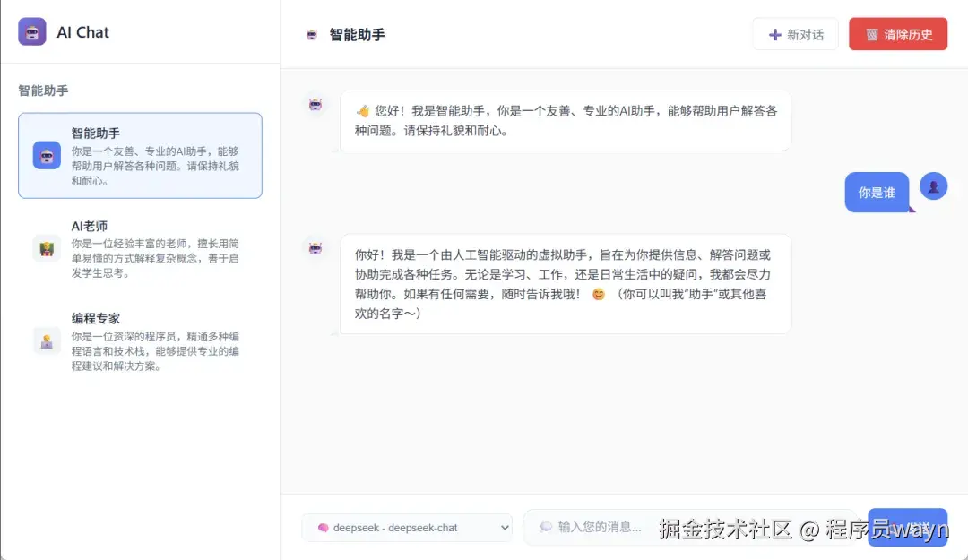Click the user avatar next to 你是谁 message
The width and height of the screenshot is (968, 560).
[x=933, y=186]
